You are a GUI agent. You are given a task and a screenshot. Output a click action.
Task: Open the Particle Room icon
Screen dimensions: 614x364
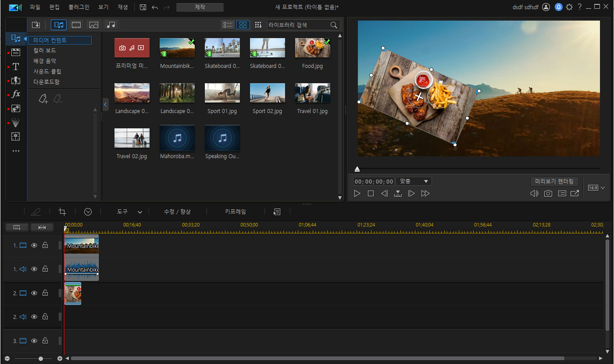[16, 123]
